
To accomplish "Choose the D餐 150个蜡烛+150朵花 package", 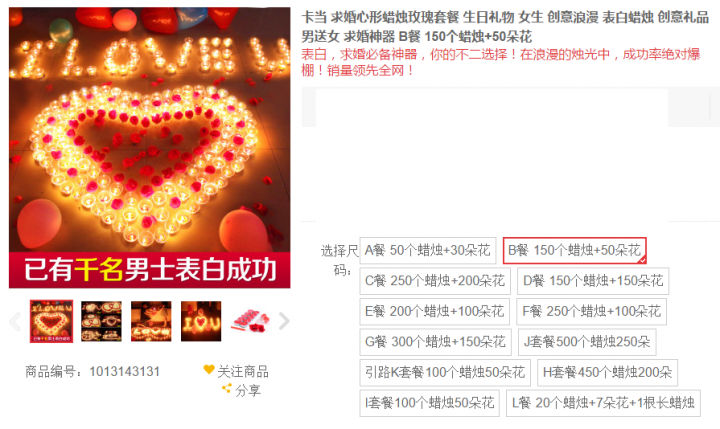I will click(x=593, y=281).
